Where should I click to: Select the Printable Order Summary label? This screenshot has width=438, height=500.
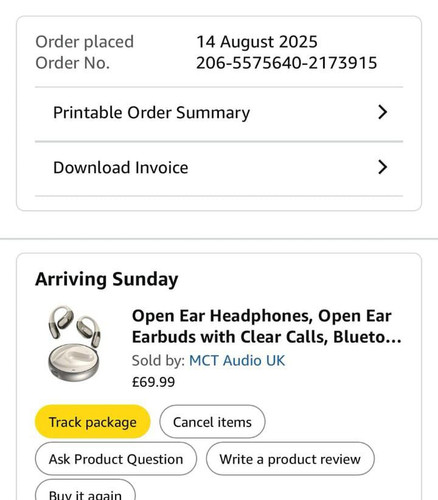[151, 113]
